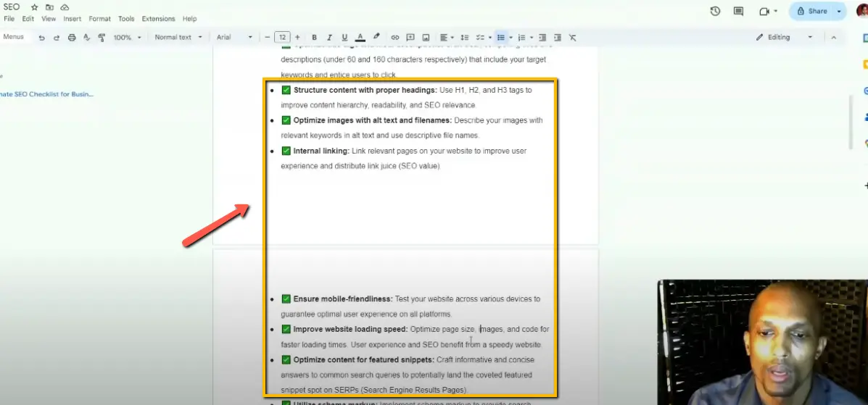Click the Insert image icon
Viewport: 868px width, 405px height.
click(426, 38)
